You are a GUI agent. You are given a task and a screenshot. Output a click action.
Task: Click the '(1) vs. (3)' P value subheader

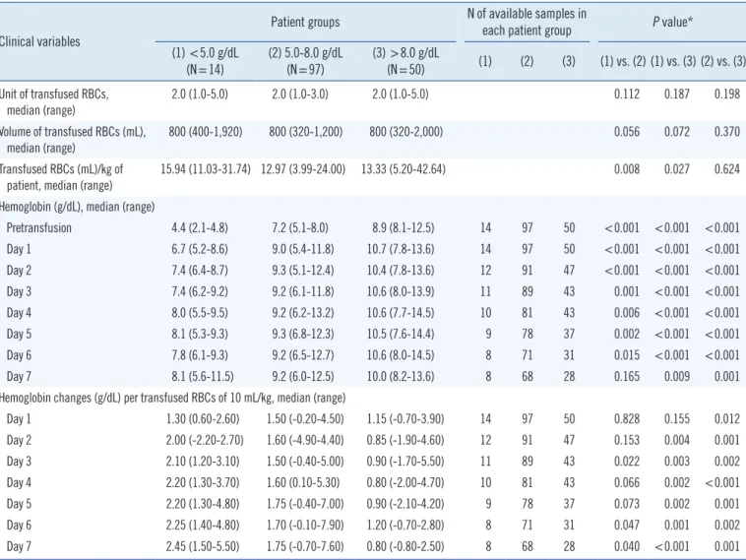coord(673,61)
